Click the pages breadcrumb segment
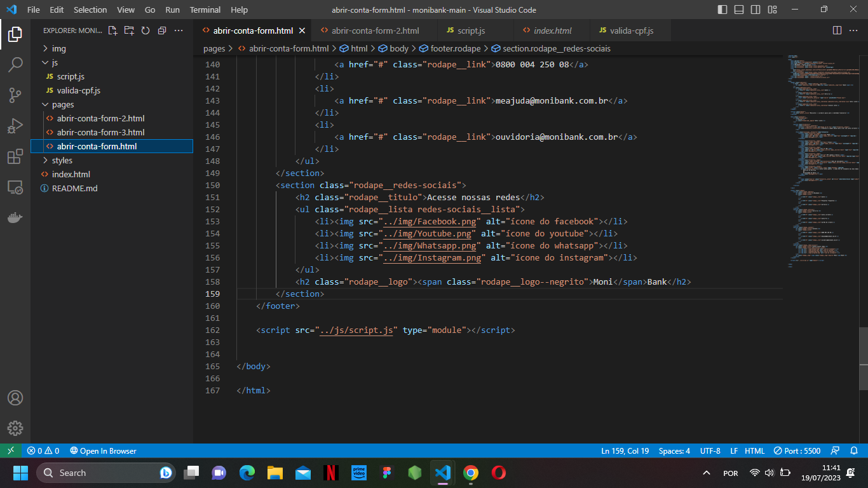 (x=214, y=48)
